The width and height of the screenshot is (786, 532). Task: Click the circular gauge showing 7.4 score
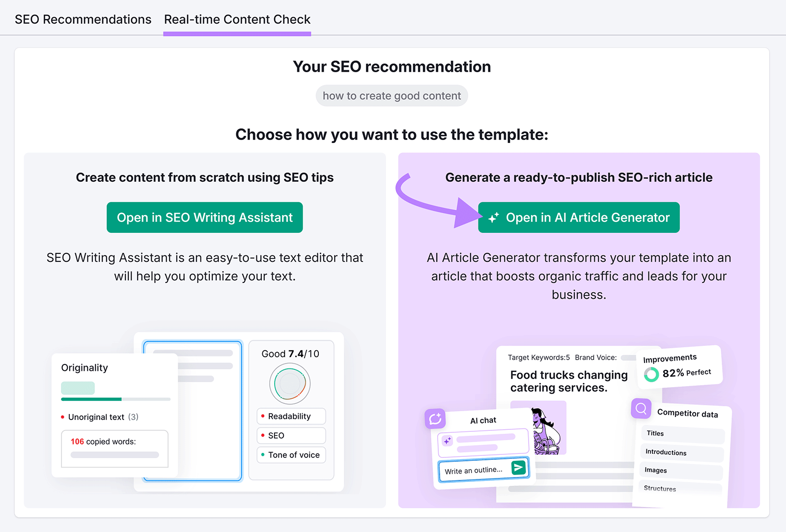(x=290, y=383)
